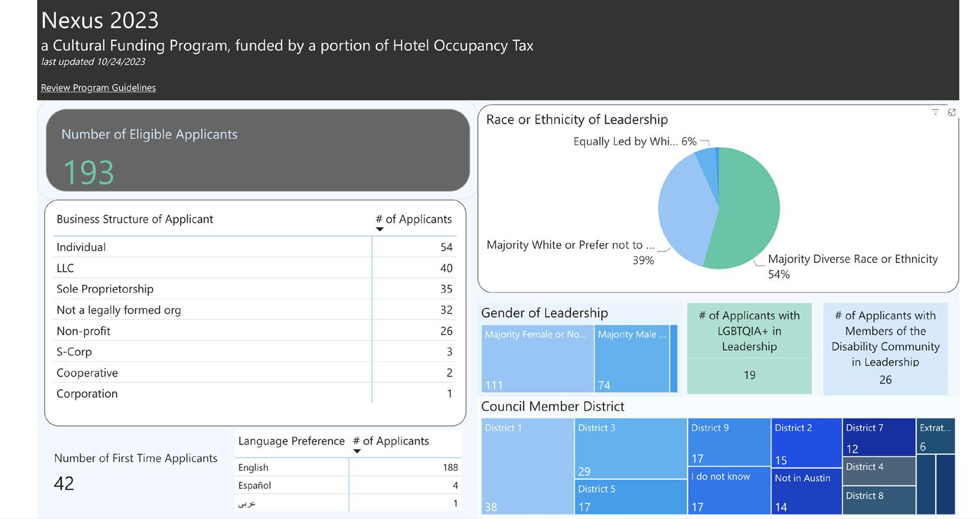Select the Arabic language preference row
This screenshot has width=980, height=519.
(348, 504)
